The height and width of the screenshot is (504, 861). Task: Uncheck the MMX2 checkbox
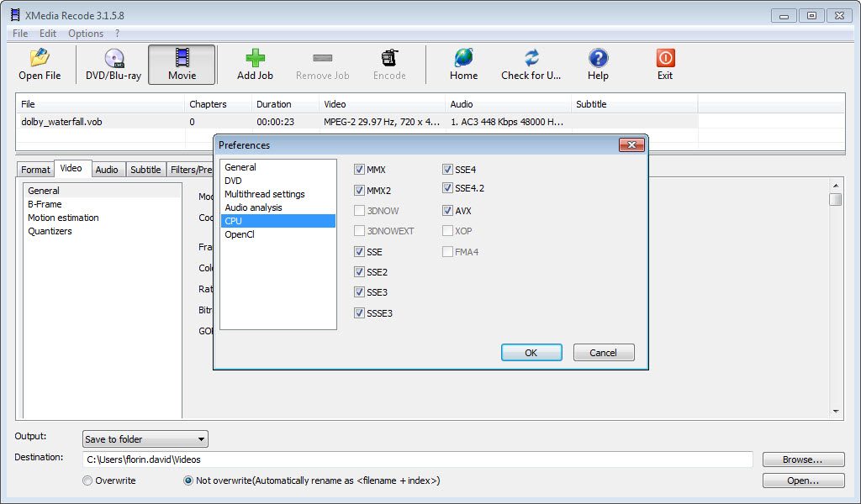360,191
